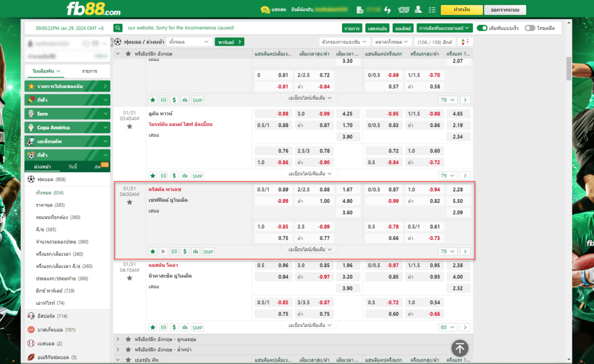594x364 pixels.
Task: Select the ล่วงหน้า early tab
Action: pyautogui.click(x=42, y=166)
